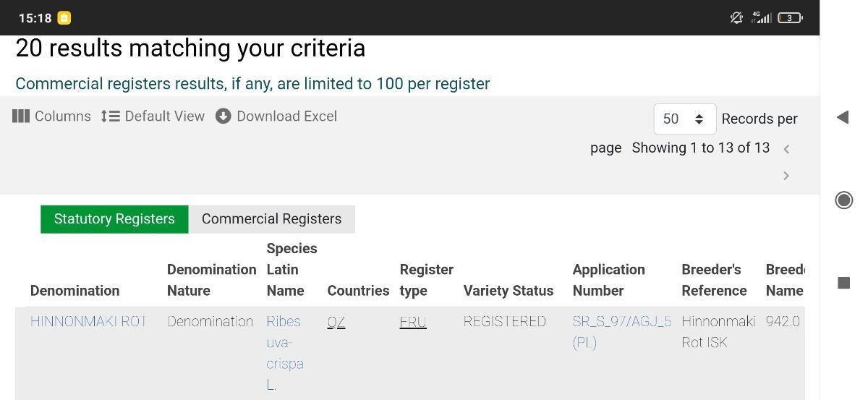
Task: Open application number SR_S_97/AGJ_5 link
Action: pyautogui.click(x=621, y=321)
